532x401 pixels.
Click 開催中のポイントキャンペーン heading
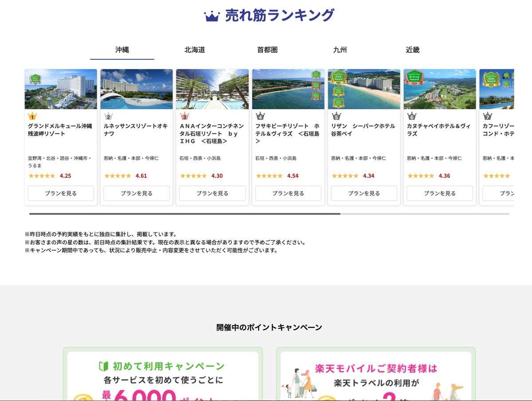pyautogui.click(x=269, y=327)
